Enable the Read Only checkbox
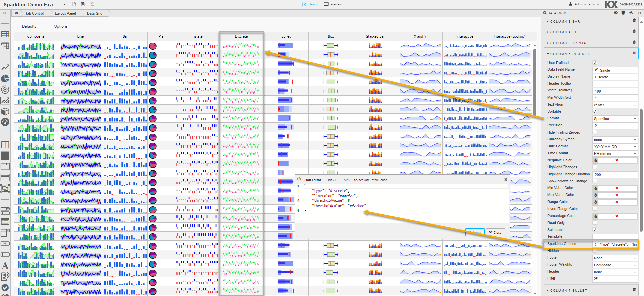Screen dimensions: 644x296 tap(595, 223)
